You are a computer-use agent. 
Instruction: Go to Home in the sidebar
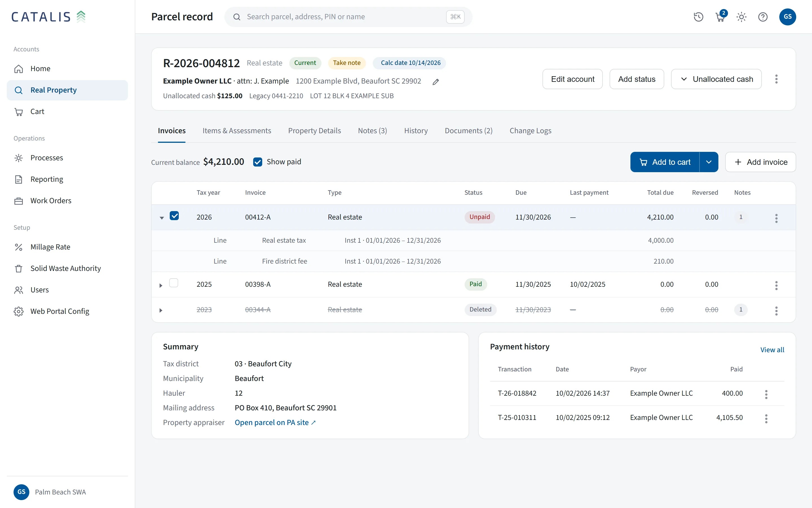coord(67,69)
